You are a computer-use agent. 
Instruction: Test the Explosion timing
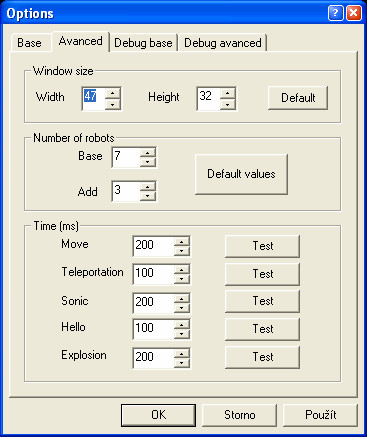(263, 357)
